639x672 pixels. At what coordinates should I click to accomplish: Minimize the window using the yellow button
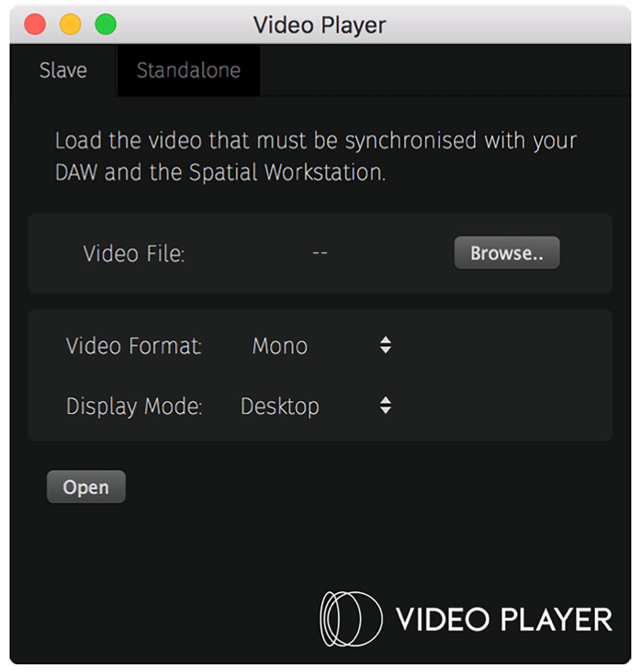pos(70,24)
